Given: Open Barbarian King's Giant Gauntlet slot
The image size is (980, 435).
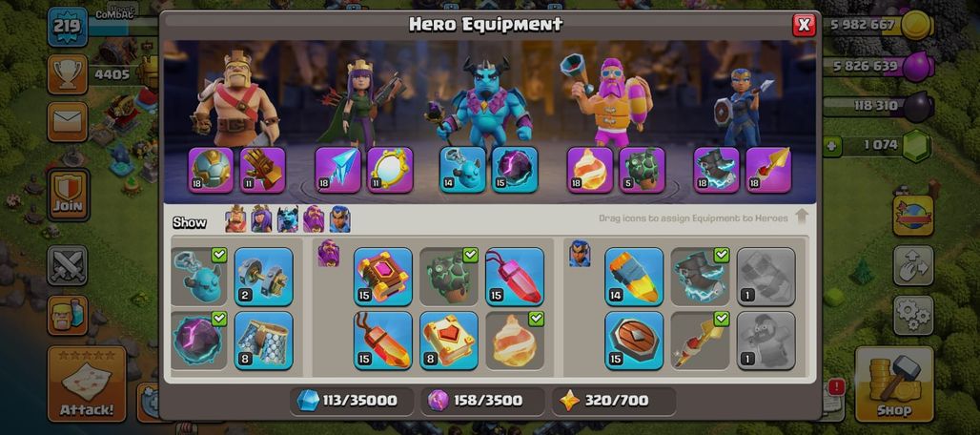Looking at the screenshot, I should point(262,170).
